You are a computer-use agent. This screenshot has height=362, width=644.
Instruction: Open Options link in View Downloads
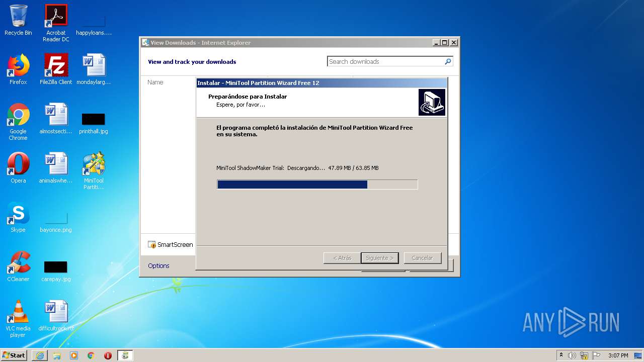point(158,266)
